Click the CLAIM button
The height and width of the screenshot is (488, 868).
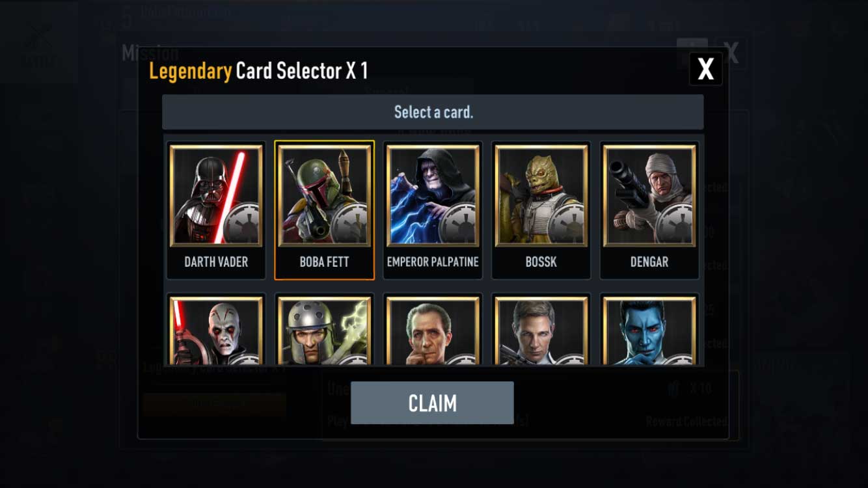coord(432,403)
